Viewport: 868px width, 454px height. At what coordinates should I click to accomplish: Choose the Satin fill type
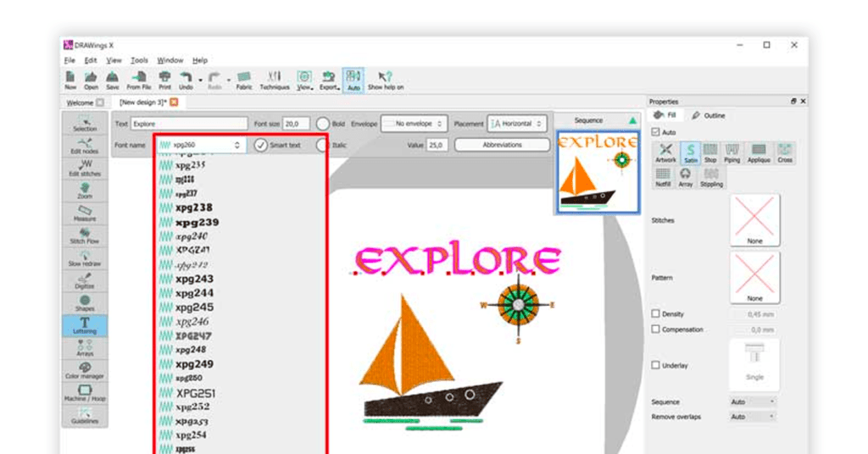[x=690, y=152]
